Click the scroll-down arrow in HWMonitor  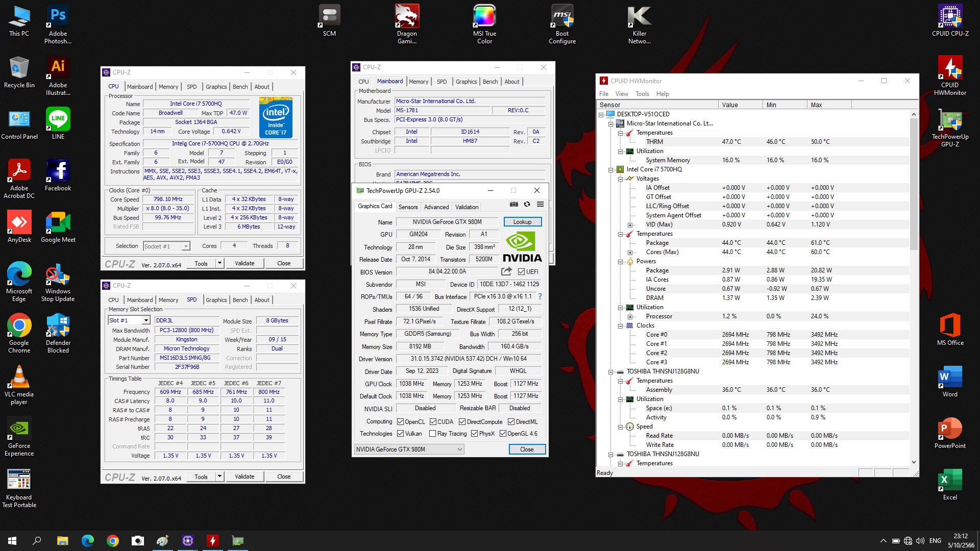[x=914, y=462]
